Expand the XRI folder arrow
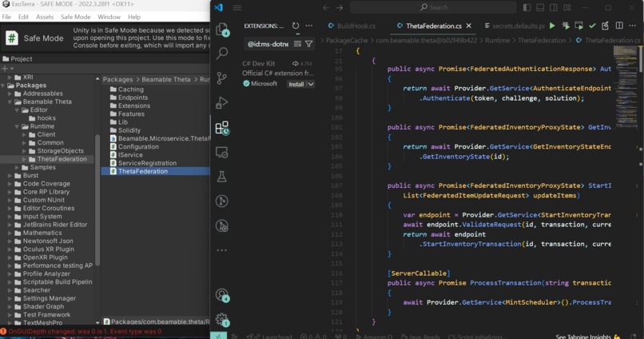Viewport: 644px width, 339px height. (10, 77)
